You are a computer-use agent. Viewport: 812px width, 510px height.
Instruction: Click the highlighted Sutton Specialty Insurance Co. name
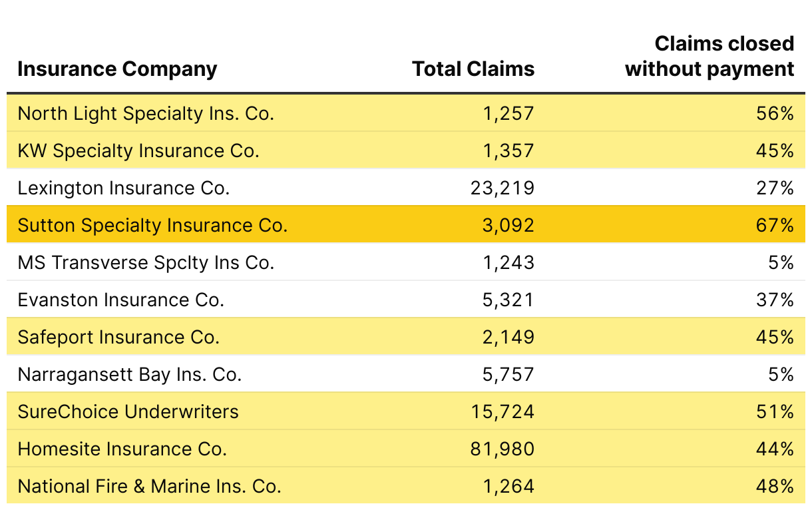point(152,226)
